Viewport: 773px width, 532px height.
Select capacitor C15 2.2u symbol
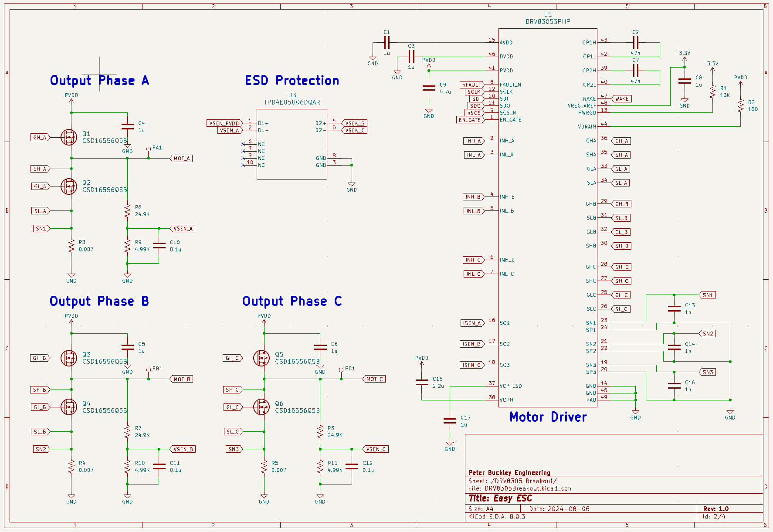pyautogui.click(x=422, y=382)
